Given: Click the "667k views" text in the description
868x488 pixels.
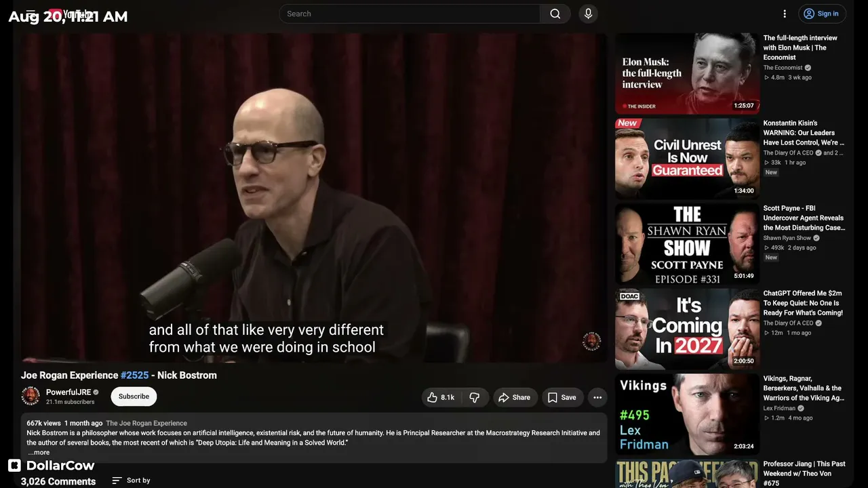Looking at the screenshot, I should point(43,424).
